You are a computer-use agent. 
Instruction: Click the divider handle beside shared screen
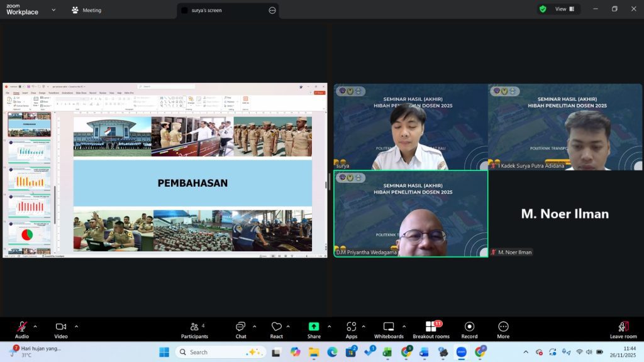330,182
